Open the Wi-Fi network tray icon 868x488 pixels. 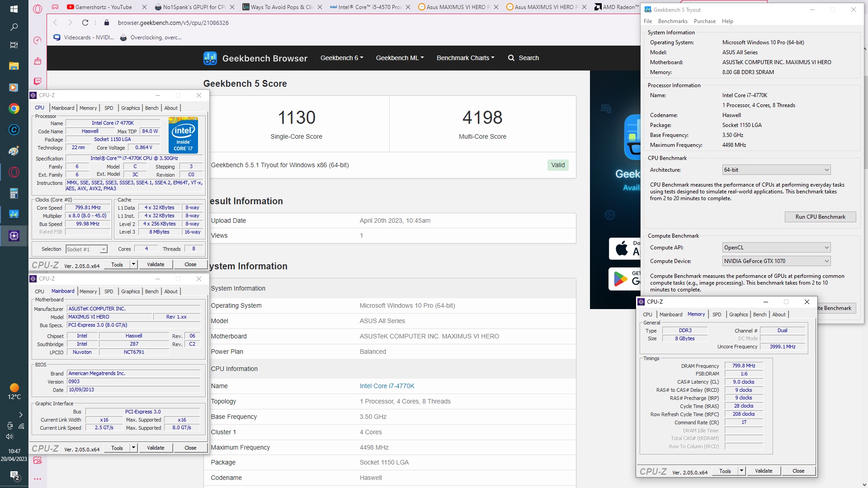coord(21,426)
